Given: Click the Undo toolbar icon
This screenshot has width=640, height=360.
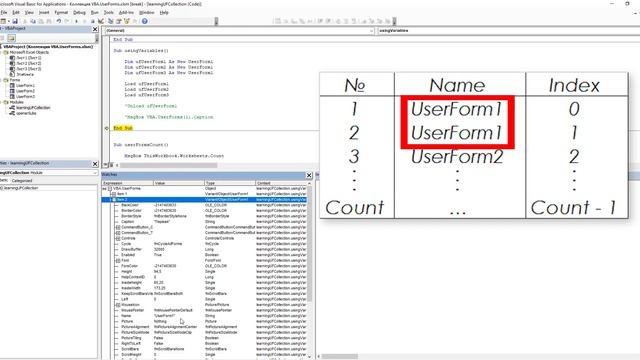Looking at the screenshot, I should click(x=59, y=21).
